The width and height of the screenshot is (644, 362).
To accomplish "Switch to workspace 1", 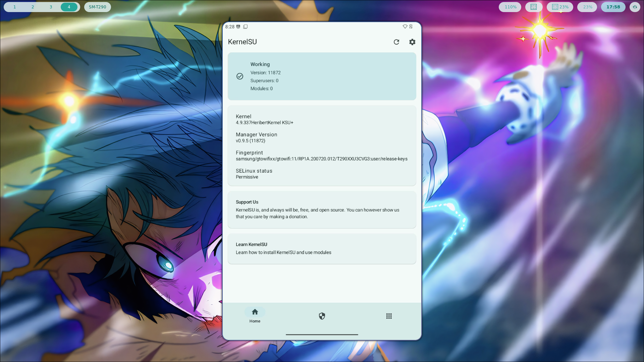I will (x=14, y=7).
